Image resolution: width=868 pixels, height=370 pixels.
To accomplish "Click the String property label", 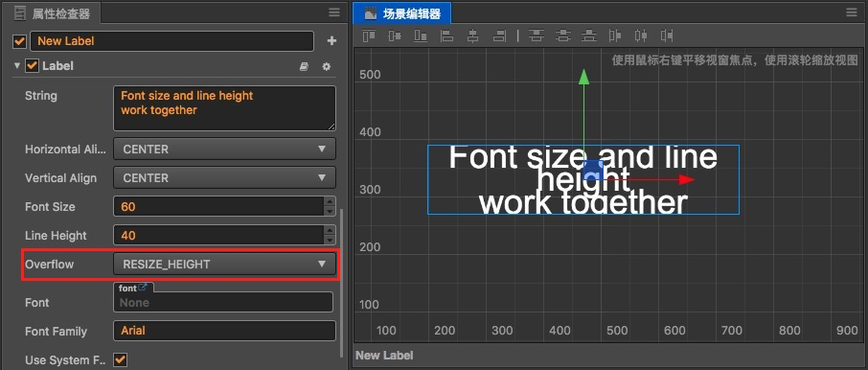I will [x=41, y=95].
